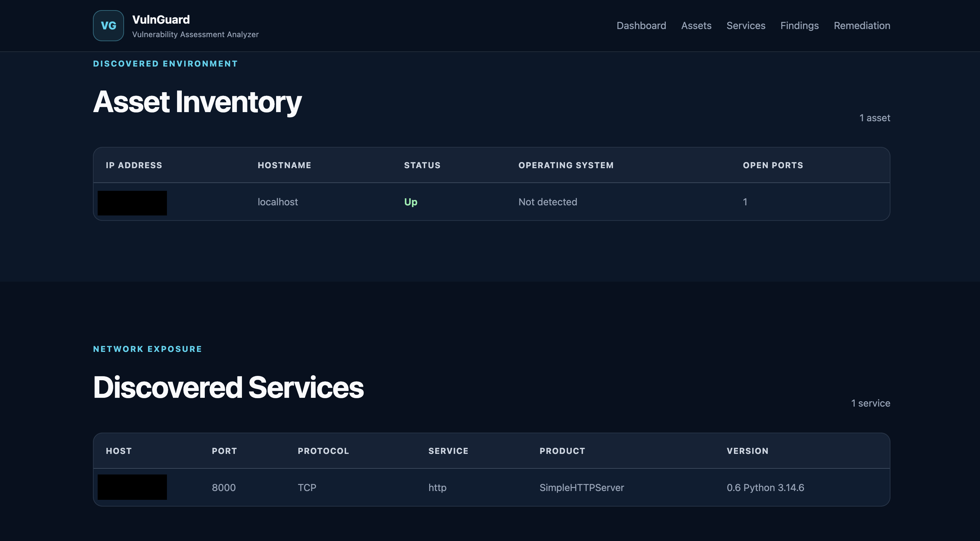Image resolution: width=980 pixels, height=541 pixels.
Task: Switch to the Findings page
Action: 799,25
